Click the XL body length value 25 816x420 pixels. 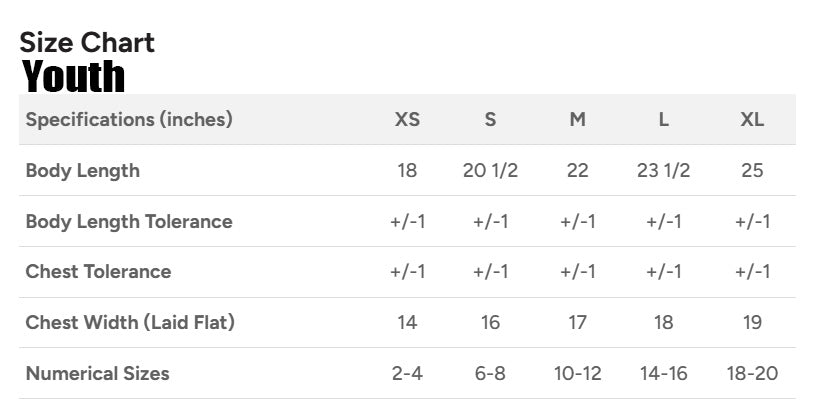click(752, 171)
